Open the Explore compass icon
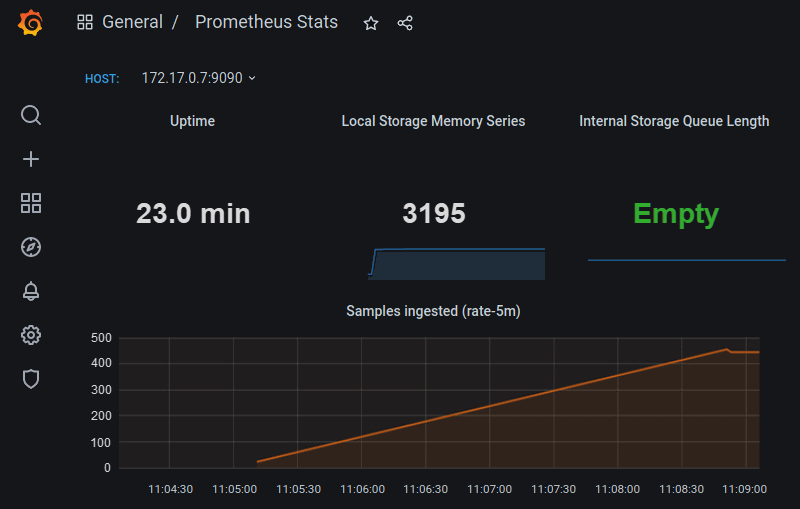 tap(31, 247)
